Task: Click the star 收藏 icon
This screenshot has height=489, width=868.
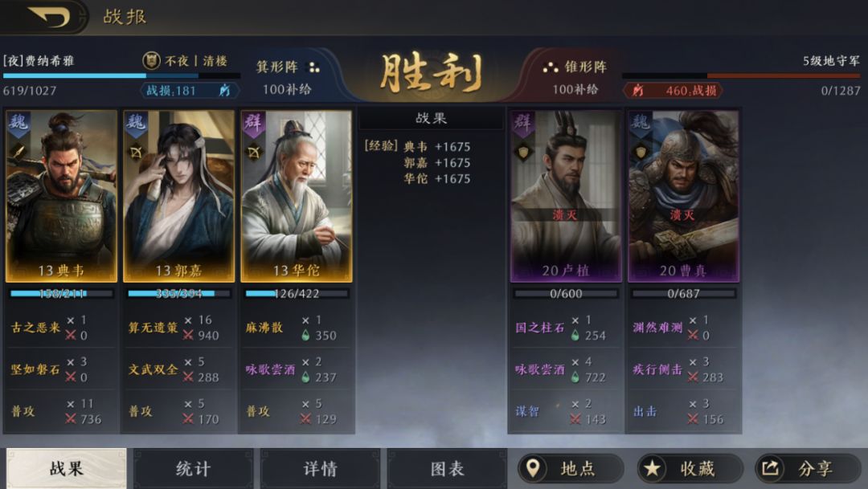Action: tap(652, 469)
